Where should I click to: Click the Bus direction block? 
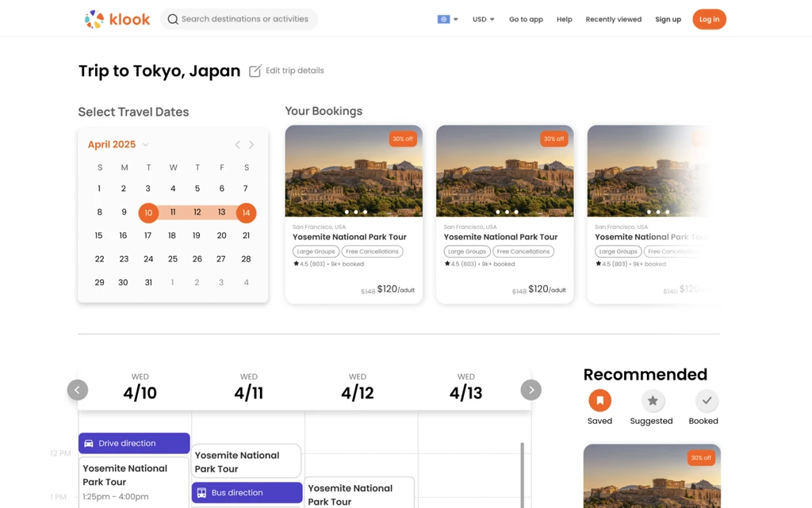coord(247,492)
